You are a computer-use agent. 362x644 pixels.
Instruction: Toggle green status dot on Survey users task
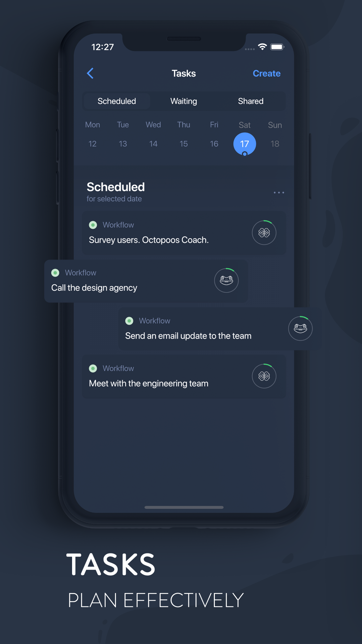coord(93,225)
